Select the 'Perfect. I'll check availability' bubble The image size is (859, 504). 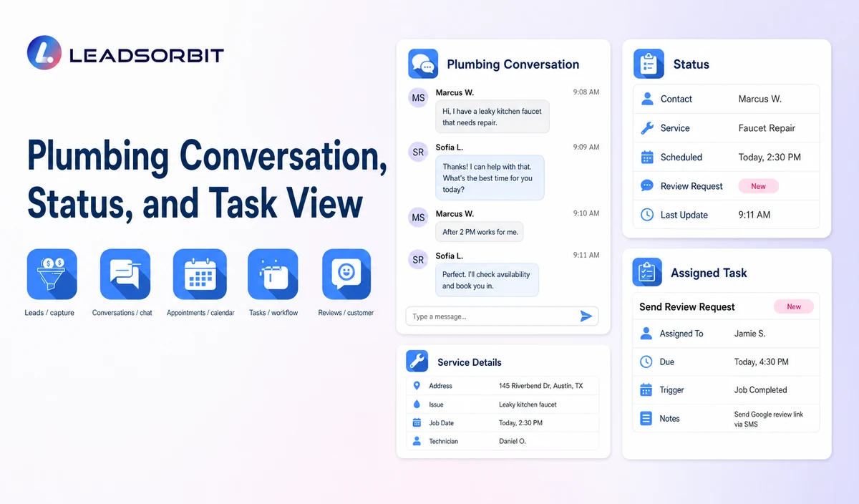487,280
